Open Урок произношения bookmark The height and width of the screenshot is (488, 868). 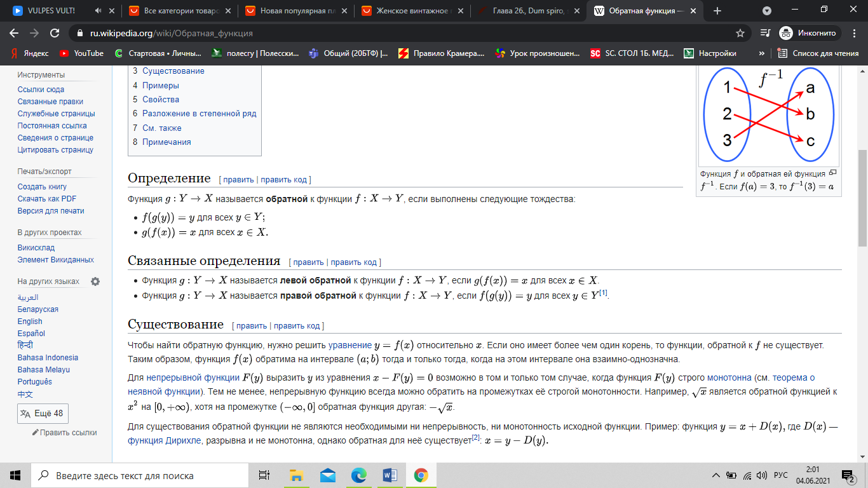coord(538,53)
